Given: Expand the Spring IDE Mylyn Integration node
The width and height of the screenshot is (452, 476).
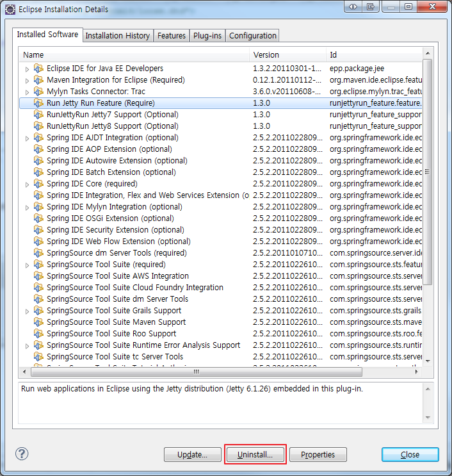Looking at the screenshot, I should [27, 208].
